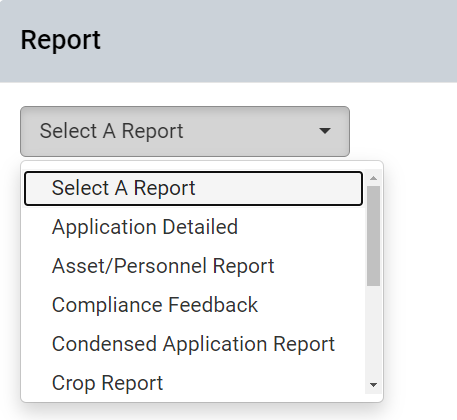The width and height of the screenshot is (457, 420).
Task: Click the scrollbar up arrow in the list
Action: point(373,178)
